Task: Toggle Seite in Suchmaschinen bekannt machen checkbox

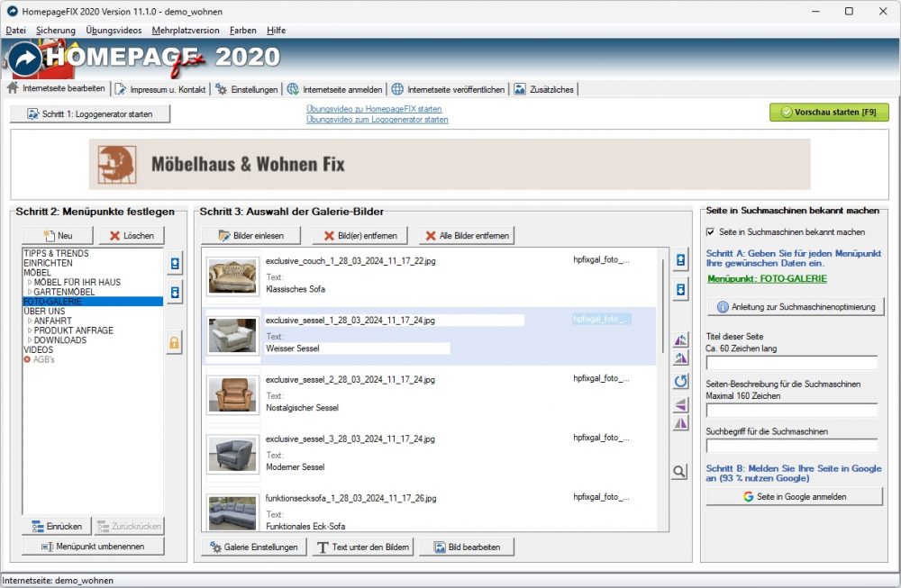Action: coord(710,232)
